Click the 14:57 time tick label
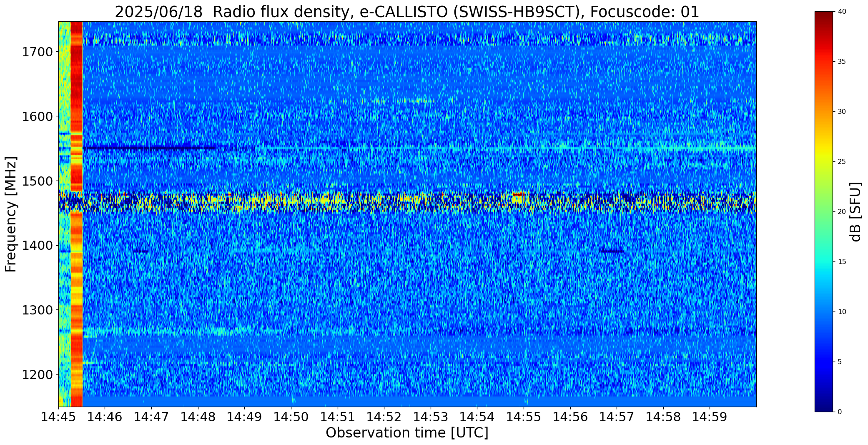The height and width of the screenshot is (445, 868). point(617,417)
